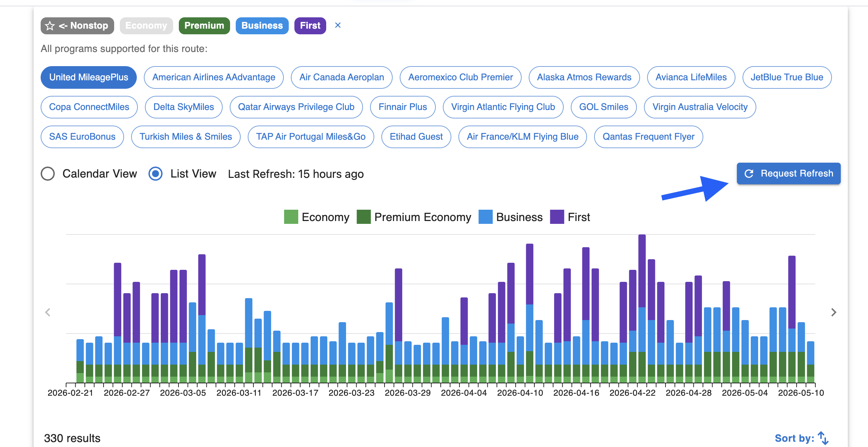Toggle the First series legend swatch
This screenshot has width=868, height=447.
click(x=557, y=217)
